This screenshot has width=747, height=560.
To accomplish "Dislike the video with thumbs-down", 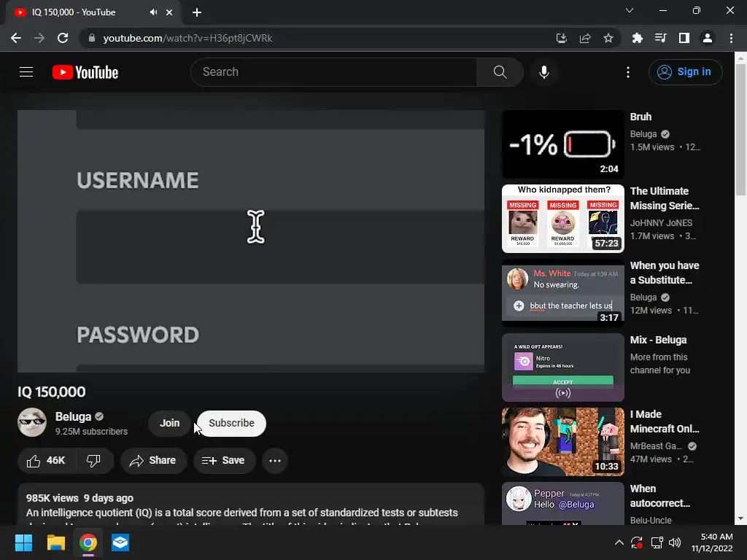I will click(93, 461).
